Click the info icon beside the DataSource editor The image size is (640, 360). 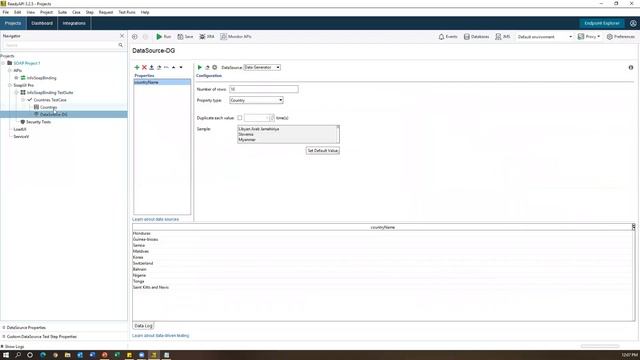[631, 67]
